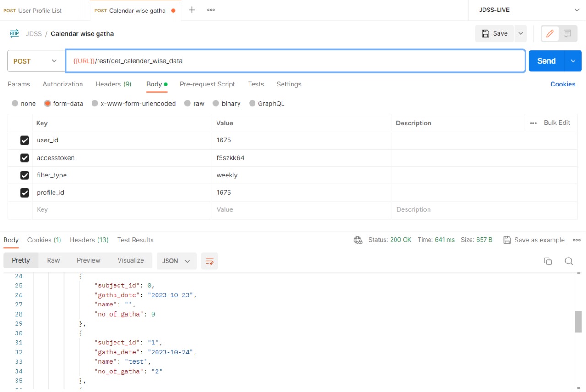The width and height of the screenshot is (586, 392).
Task: Switch to the Pre-request Script tab
Action: (x=207, y=84)
